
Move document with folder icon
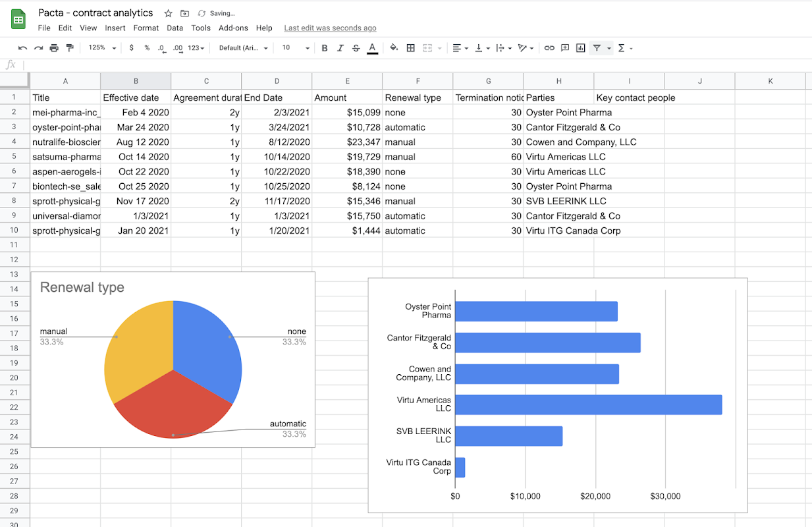184,13
